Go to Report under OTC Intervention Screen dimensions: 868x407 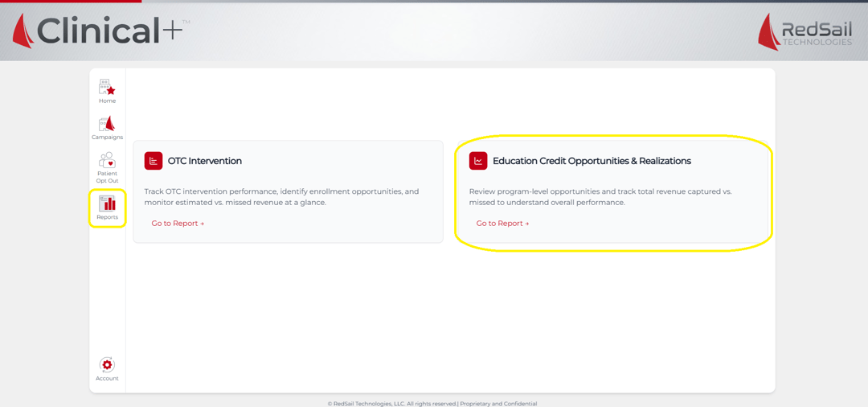178,223
